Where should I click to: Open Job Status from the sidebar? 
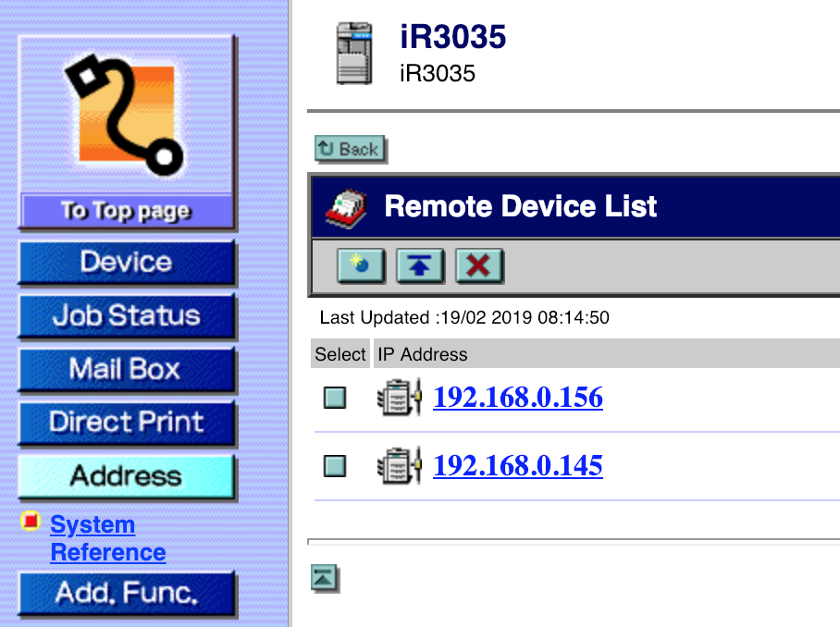[127, 316]
